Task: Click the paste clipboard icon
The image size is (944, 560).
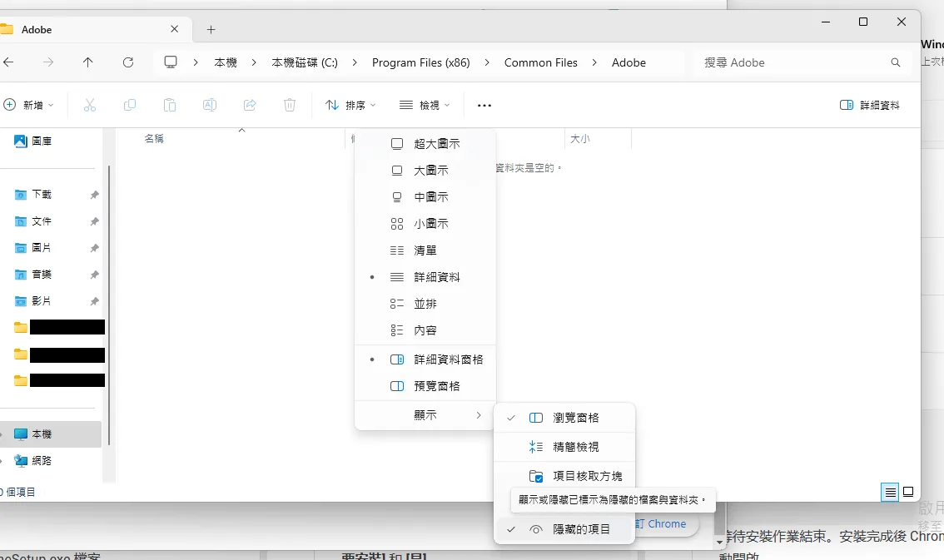Action: (x=170, y=106)
